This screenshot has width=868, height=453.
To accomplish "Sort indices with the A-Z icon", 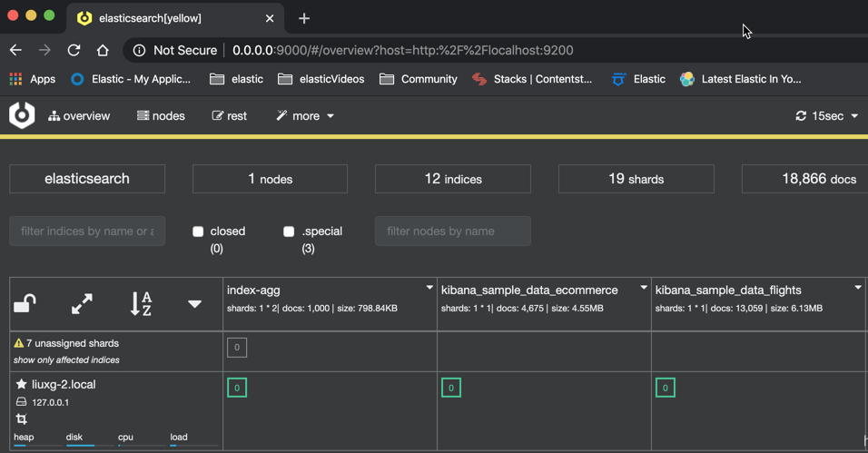I will (x=141, y=303).
